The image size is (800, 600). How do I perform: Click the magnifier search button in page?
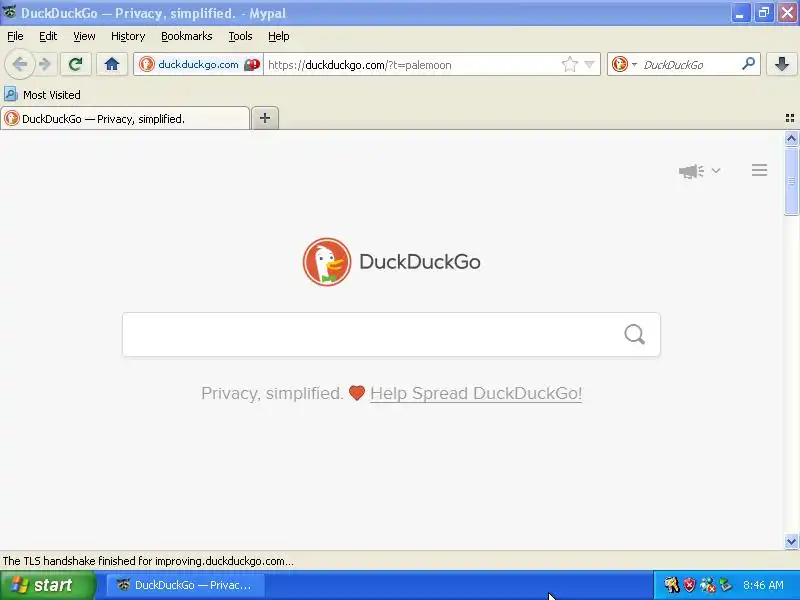coord(635,335)
